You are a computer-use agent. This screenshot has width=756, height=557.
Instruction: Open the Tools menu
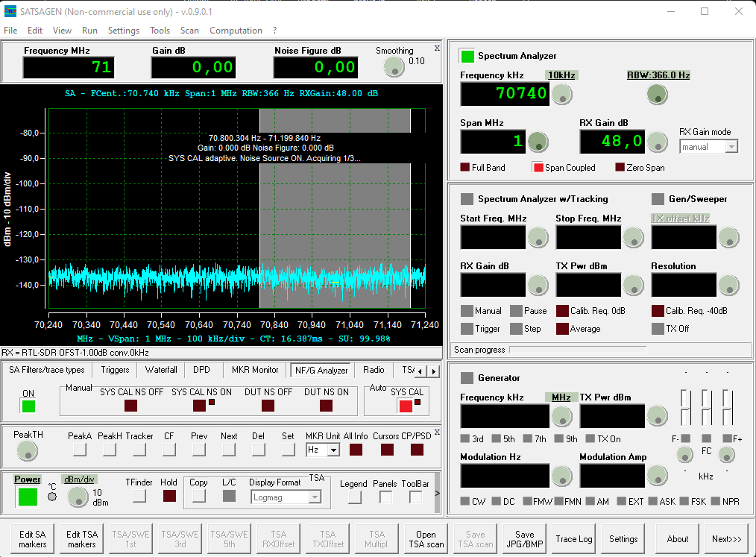pos(160,31)
